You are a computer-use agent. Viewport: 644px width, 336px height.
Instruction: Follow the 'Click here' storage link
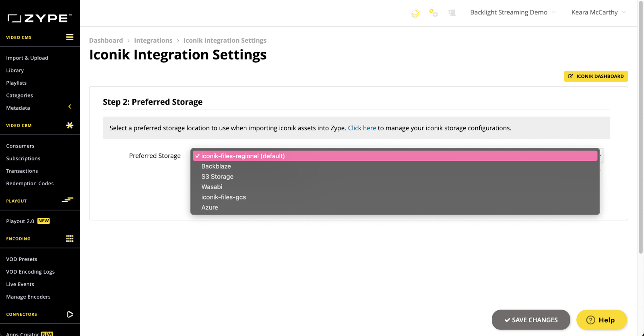click(x=362, y=128)
